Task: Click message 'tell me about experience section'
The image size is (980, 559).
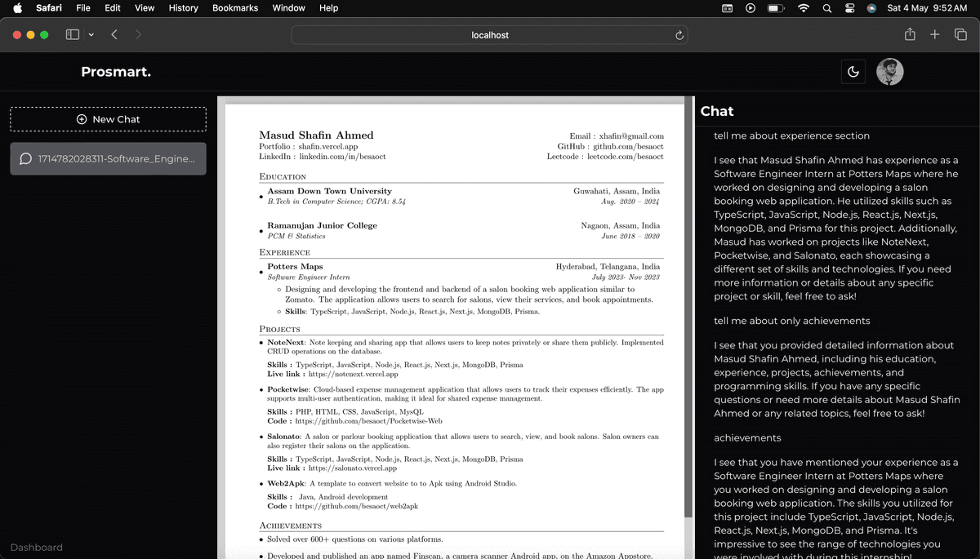Action: click(x=791, y=135)
